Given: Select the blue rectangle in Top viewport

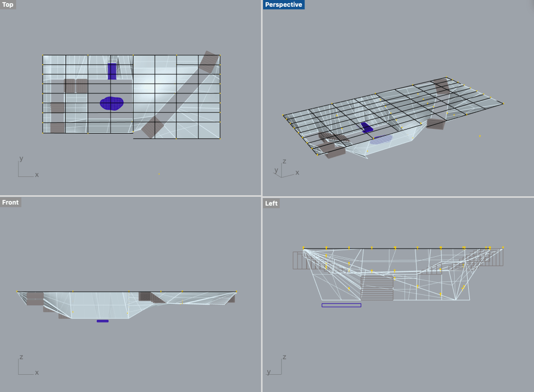Looking at the screenshot, I should pyautogui.click(x=112, y=71).
